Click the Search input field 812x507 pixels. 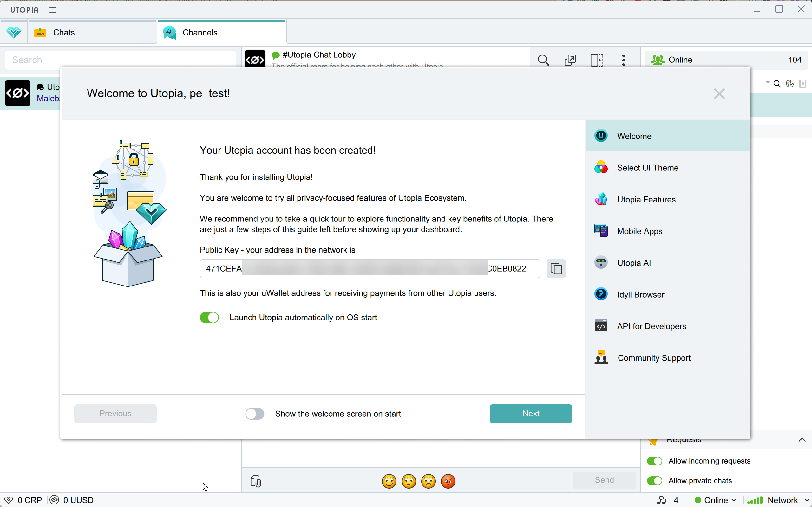(120, 60)
